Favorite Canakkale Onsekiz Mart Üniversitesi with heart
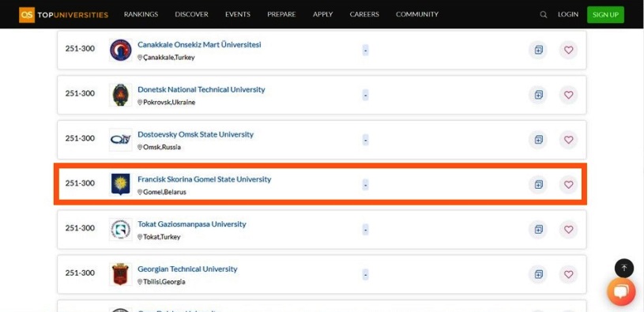 568,50
